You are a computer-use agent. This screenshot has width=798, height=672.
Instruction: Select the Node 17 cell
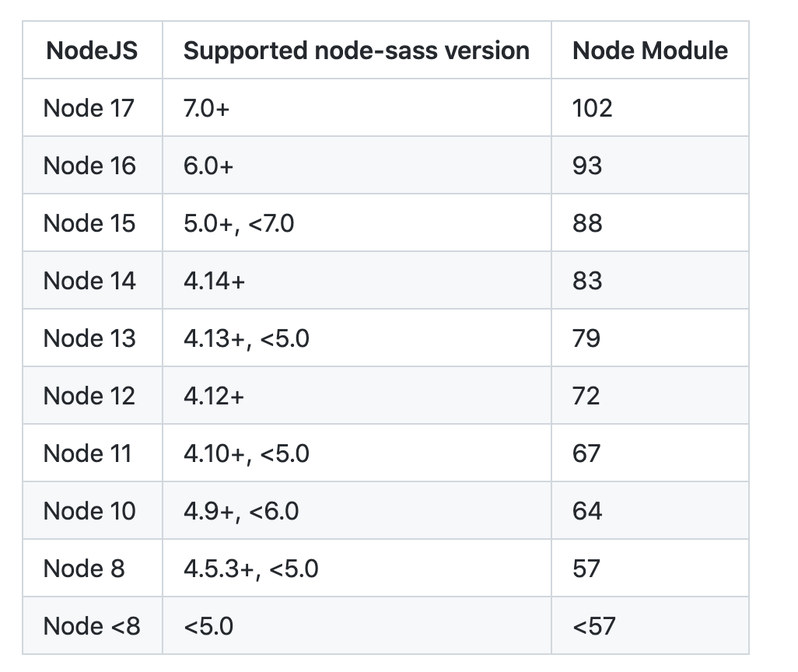pyautogui.click(x=89, y=108)
